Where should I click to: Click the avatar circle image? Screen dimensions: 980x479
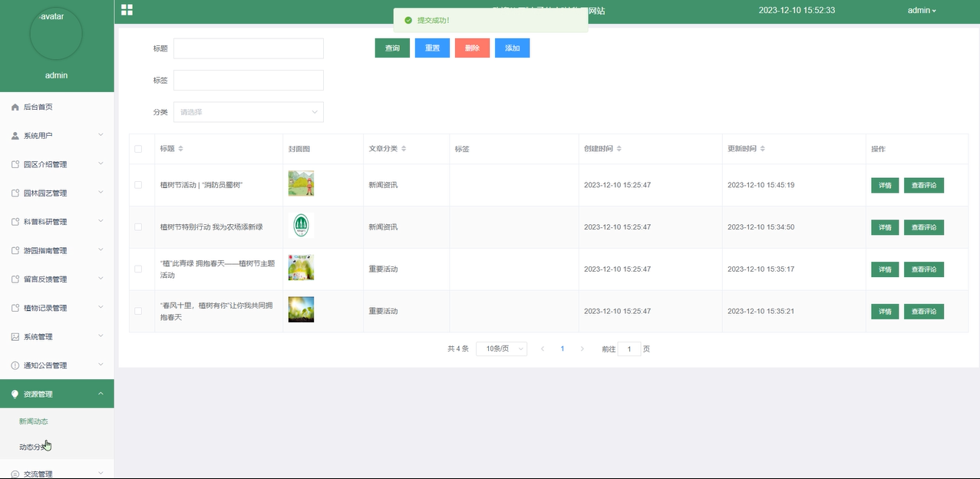coord(56,34)
